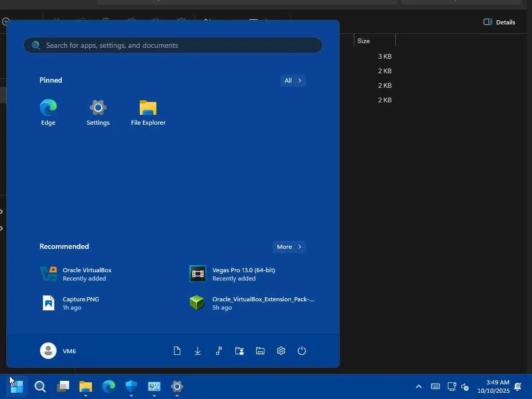Open Settings gear in Start bottom bar
This screenshot has width=532, height=399.
[x=281, y=351]
